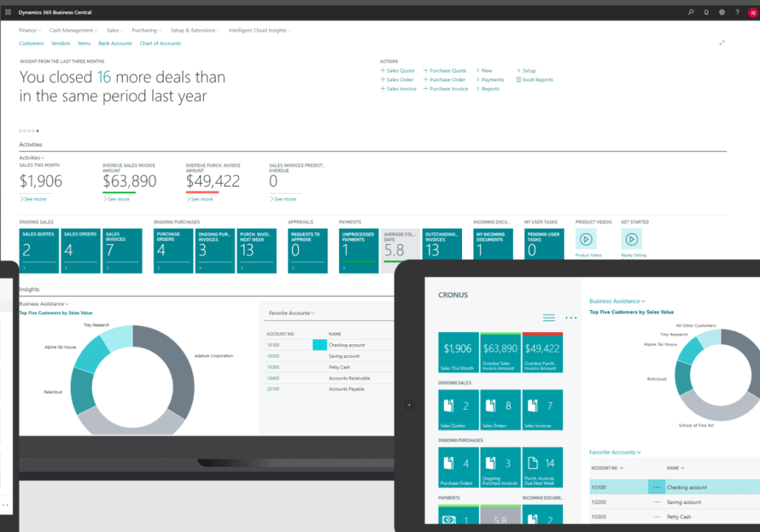Go to Chart of Accounts

click(x=160, y=43)
